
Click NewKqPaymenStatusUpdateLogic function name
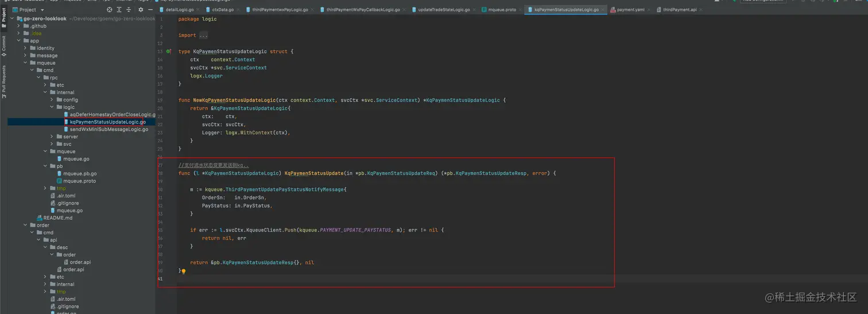tap(234, 100)
